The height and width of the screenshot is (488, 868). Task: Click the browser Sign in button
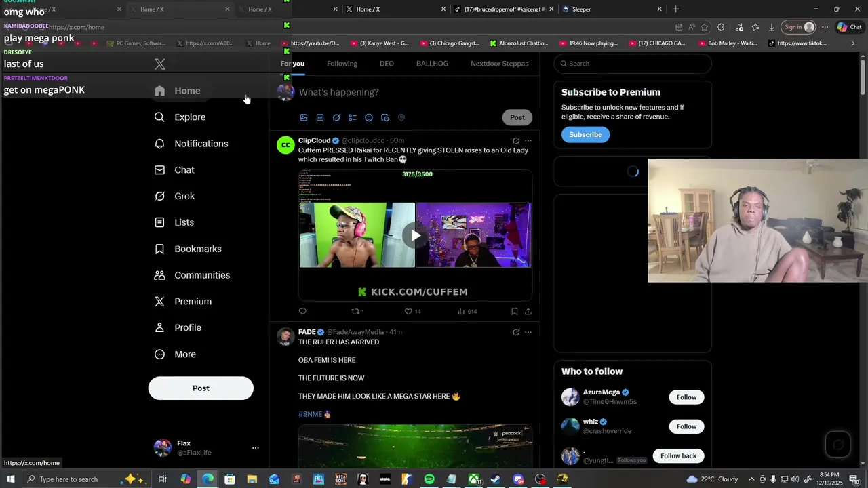tap(799, 27)
